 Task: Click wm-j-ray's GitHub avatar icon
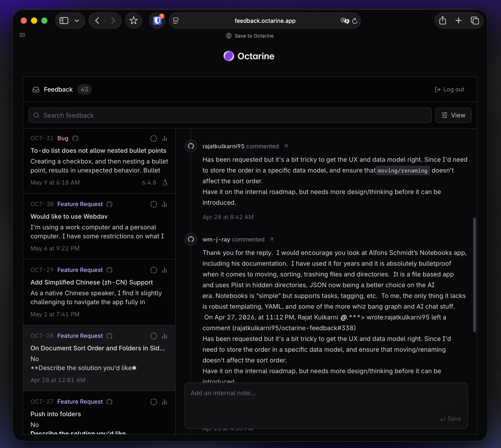(x=191, y=239)
